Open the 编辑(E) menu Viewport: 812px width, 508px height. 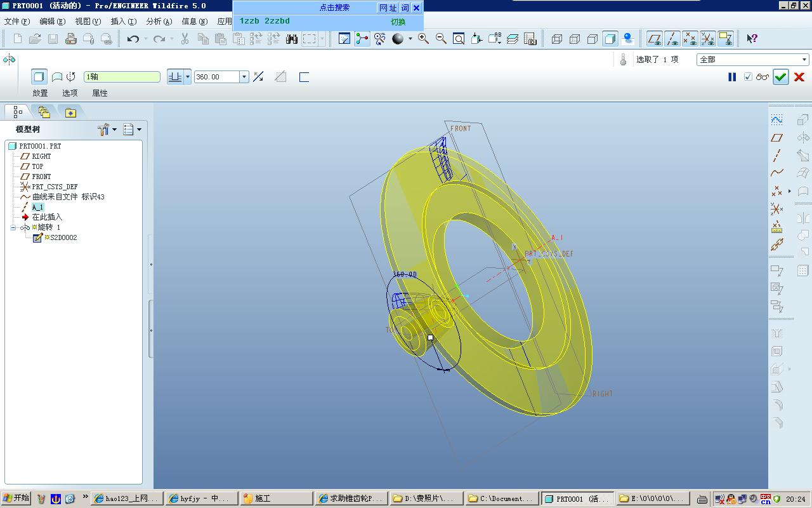click(53, 22)
